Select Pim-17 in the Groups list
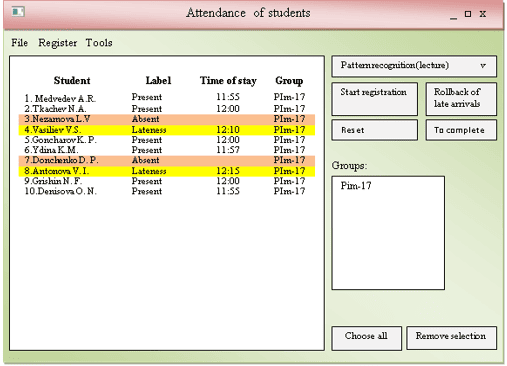This screenshot has height=366, width=507. (356, 186)
